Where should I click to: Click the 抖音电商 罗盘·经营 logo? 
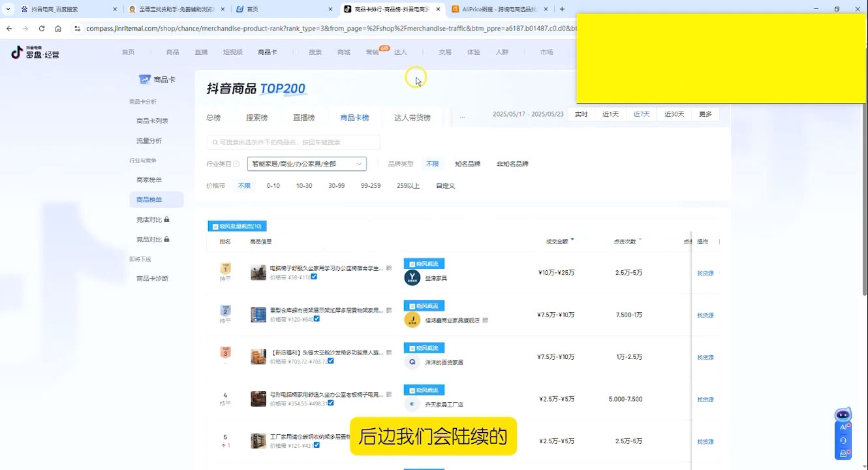tap(35, 52)
